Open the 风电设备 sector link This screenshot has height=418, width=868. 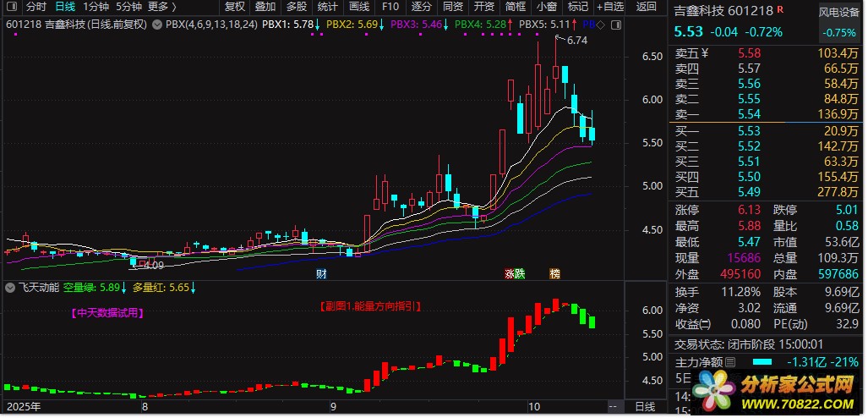pyautogui.click(x=839, y=13)
